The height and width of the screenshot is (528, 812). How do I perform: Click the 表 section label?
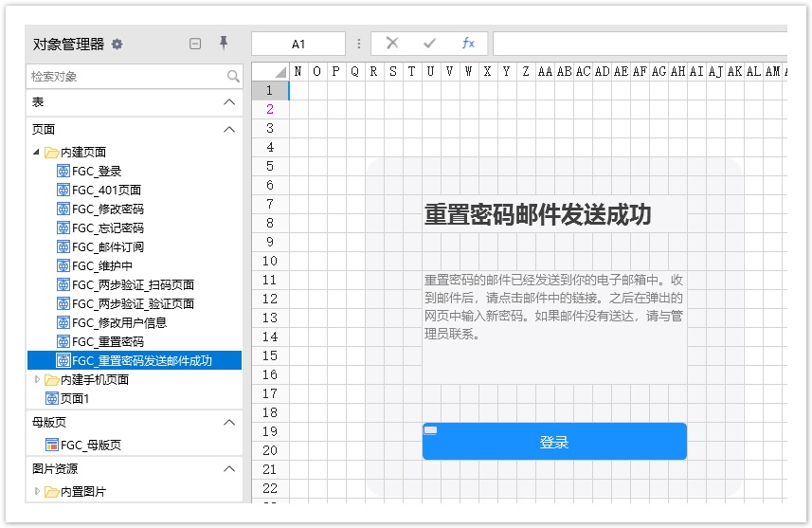[38, 102]
